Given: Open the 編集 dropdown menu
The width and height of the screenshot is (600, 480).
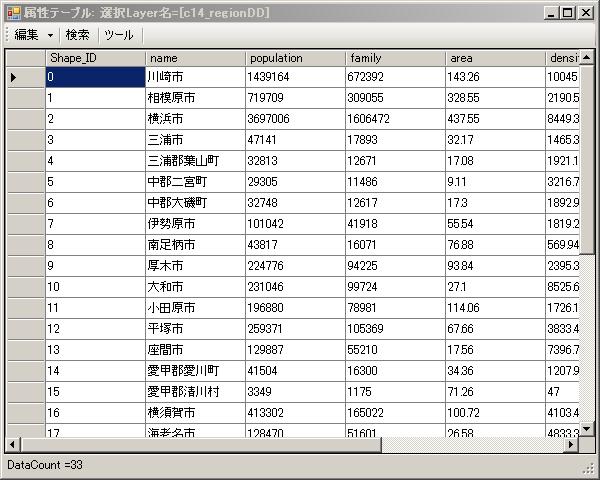Looking at the screenshot, I should pos(33,35).
